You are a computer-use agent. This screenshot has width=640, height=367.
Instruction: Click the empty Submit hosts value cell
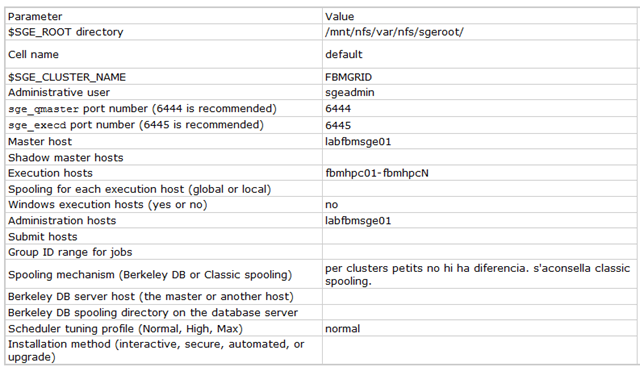tap(480, 236)
